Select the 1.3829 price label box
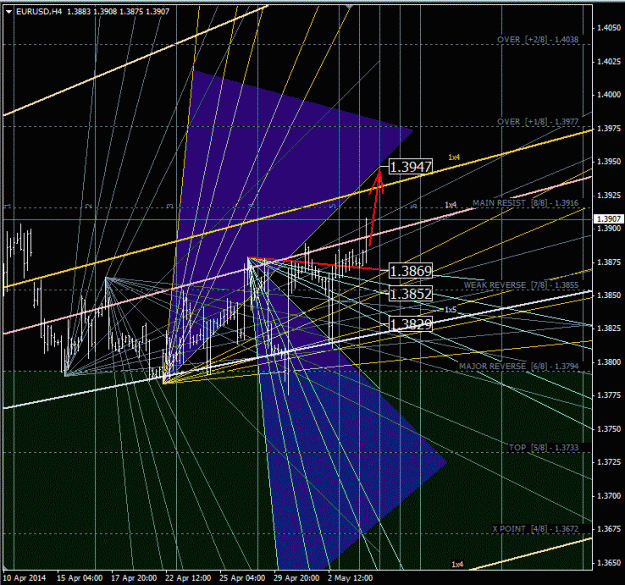Viewport: 625px width, 585px height. (411, 324)
